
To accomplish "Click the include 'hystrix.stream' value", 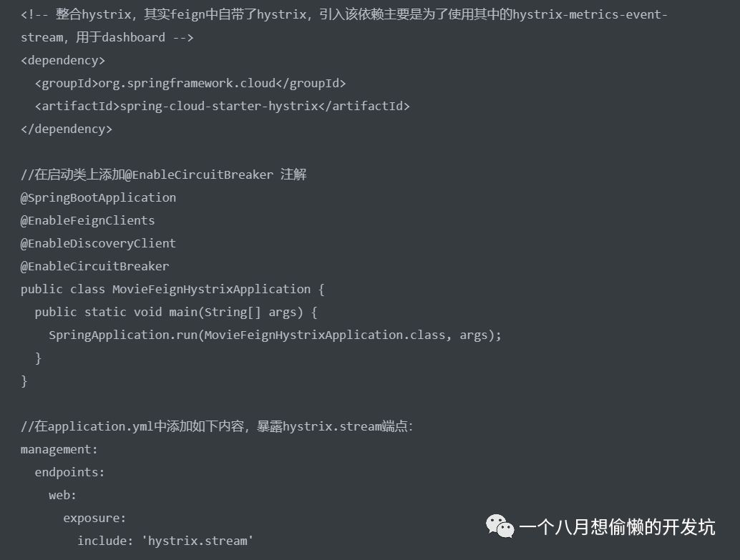I will pos(165,541).
